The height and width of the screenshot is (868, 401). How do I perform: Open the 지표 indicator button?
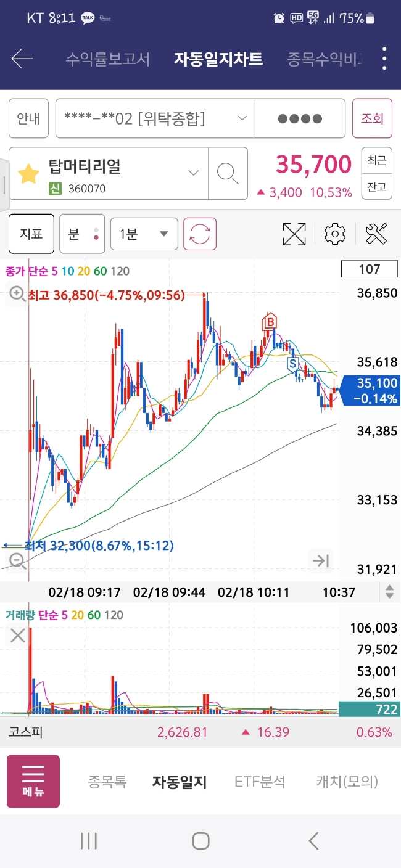point(31,234)
